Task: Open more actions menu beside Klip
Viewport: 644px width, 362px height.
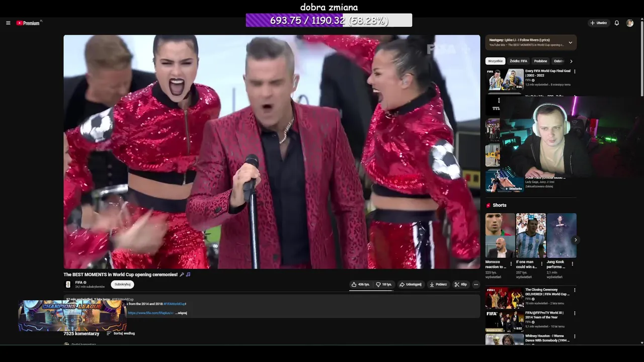Action: tap(476, 285)
